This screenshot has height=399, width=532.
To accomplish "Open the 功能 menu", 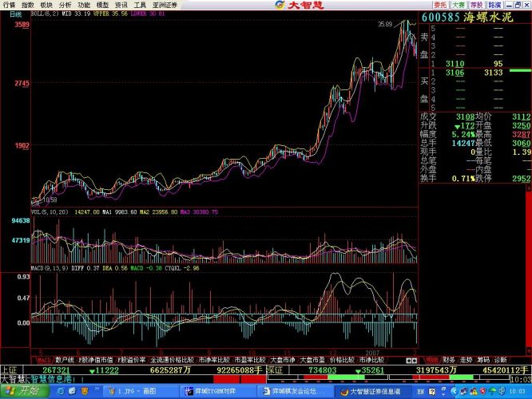I will 84,5.
